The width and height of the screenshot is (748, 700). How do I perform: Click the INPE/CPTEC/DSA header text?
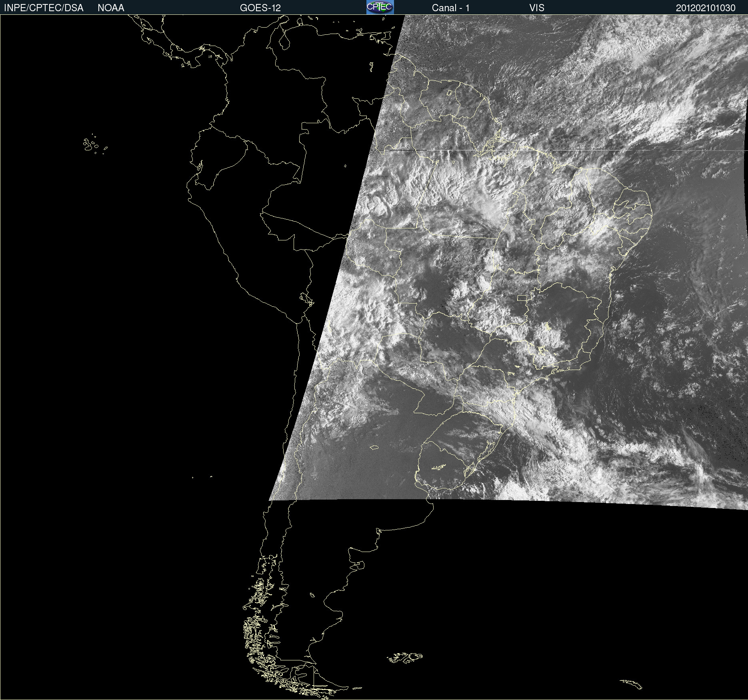(44, 8)
